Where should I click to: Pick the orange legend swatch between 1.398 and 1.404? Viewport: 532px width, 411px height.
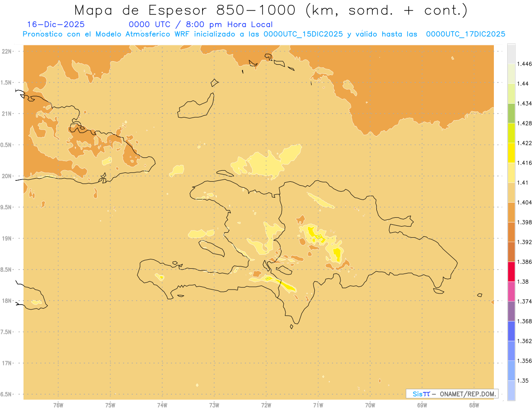coord(511,212)
